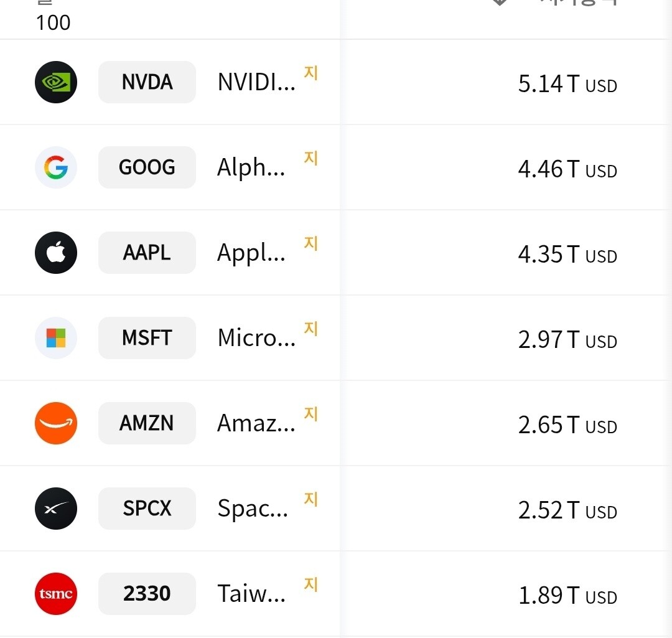Open the SPCX ticker badge
Image resolution: width=672 pixels, height=638 pixels.
(147, 509)
